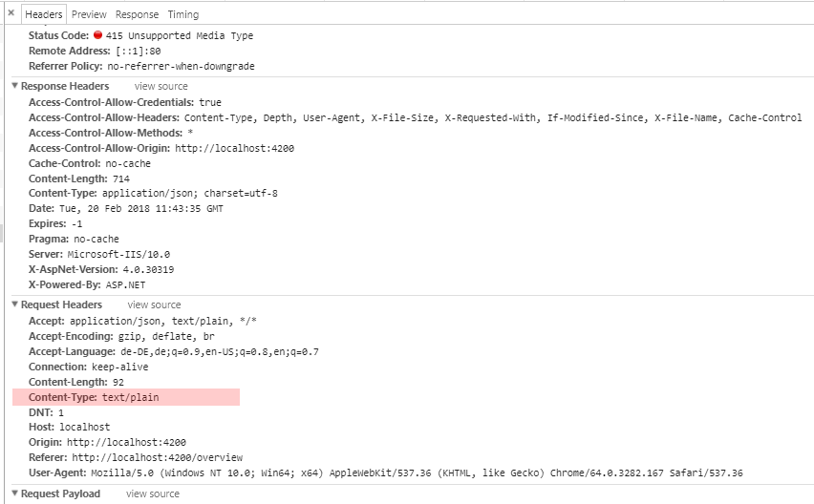Collapse the Request Payload section

click(x=15, y=493)
